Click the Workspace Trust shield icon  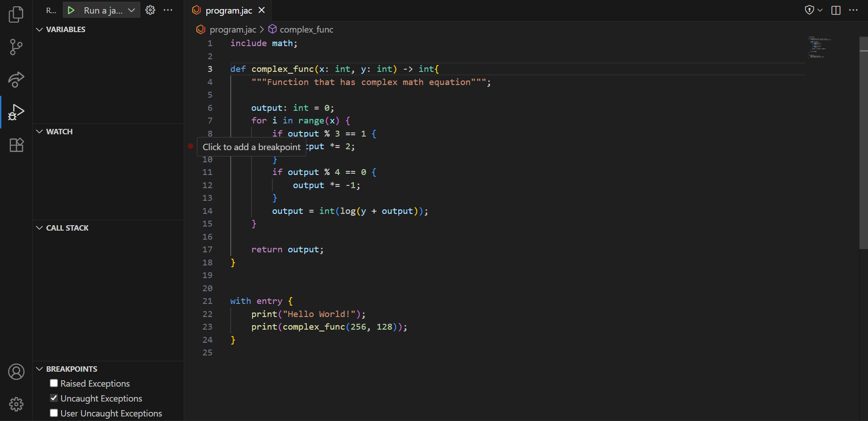point(810,10)
